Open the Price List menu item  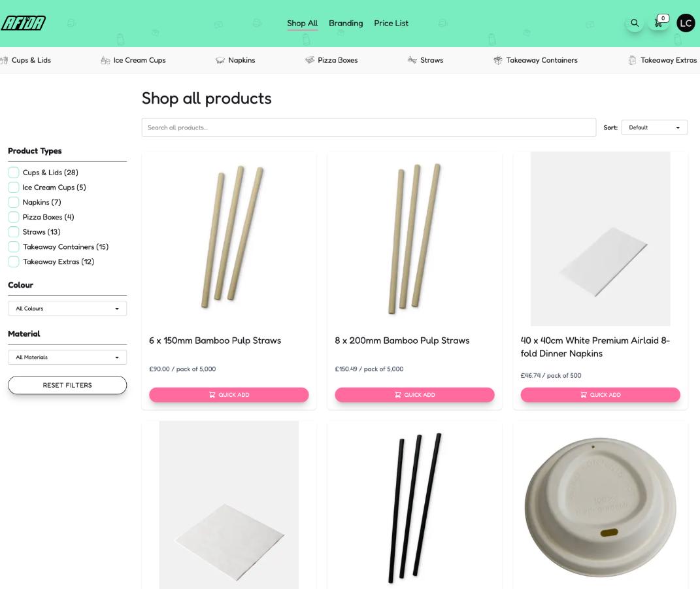coord(391,24)
